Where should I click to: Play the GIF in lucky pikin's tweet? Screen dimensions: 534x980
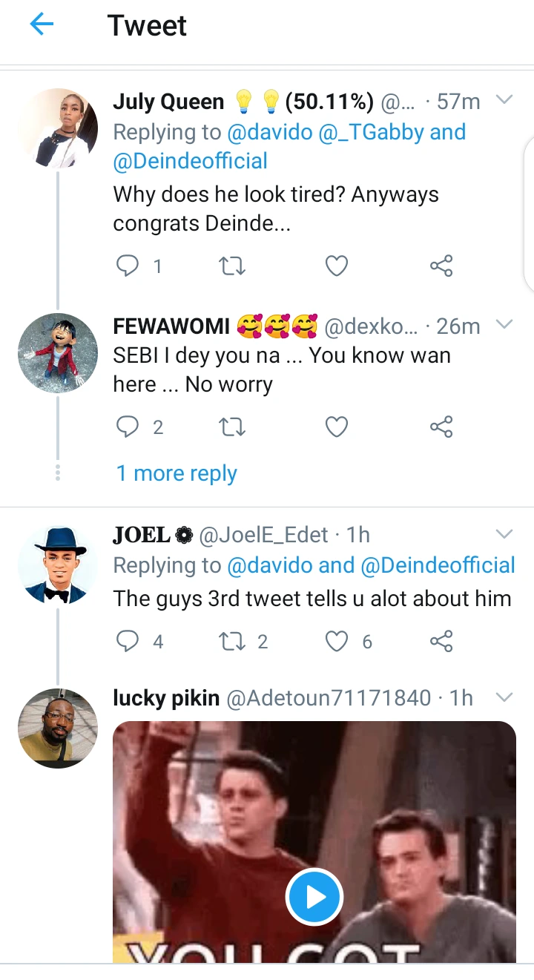point(314,897)
